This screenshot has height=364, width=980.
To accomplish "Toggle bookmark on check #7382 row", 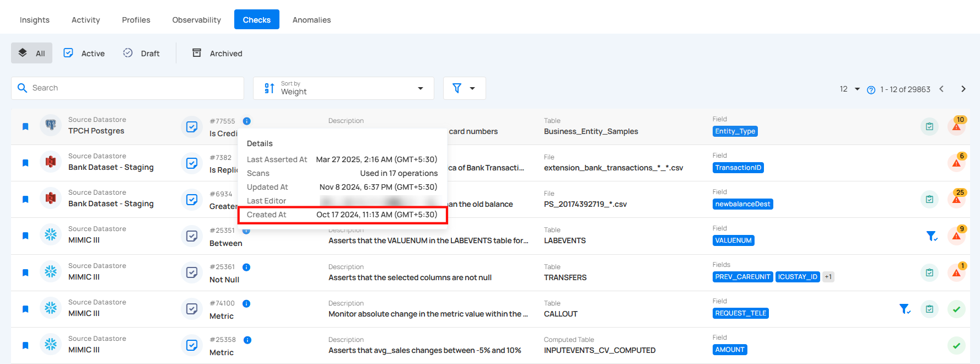I will (x=25, y=163).
